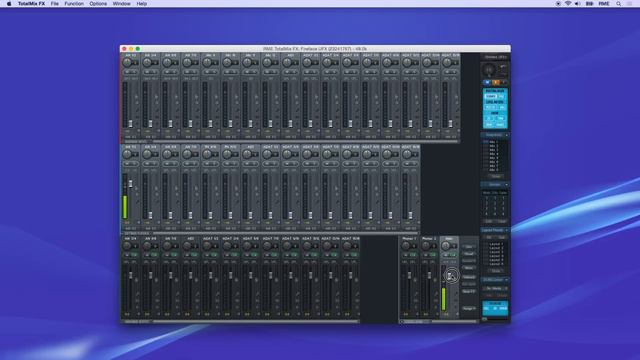The height and width of the screenshot is (360, 640).
Task: Open the Apple menu
Action: pos(9,4)
